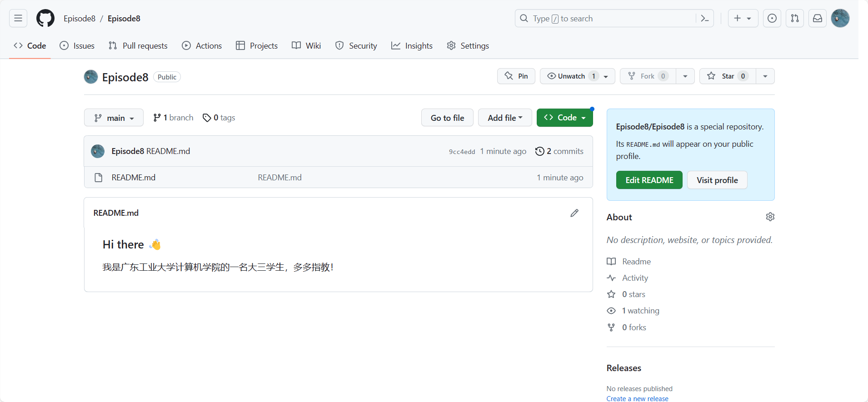The image size is (868, 402).
Task: Open the README.md file link
Action: [134, 178]
